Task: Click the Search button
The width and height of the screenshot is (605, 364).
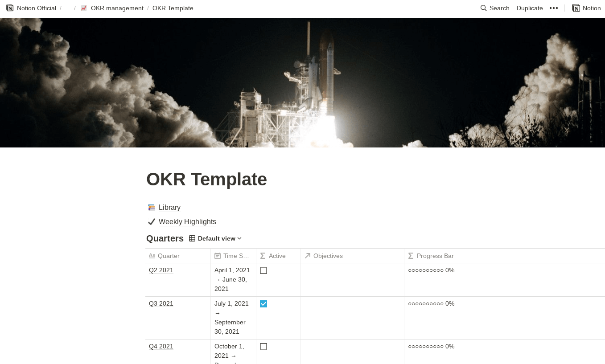Action: (x=495, y=8)
